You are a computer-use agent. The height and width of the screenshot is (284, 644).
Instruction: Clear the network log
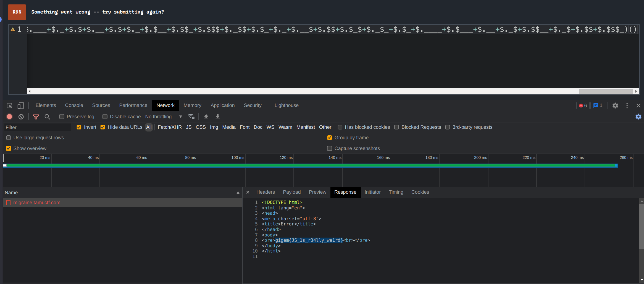[21, 117]
